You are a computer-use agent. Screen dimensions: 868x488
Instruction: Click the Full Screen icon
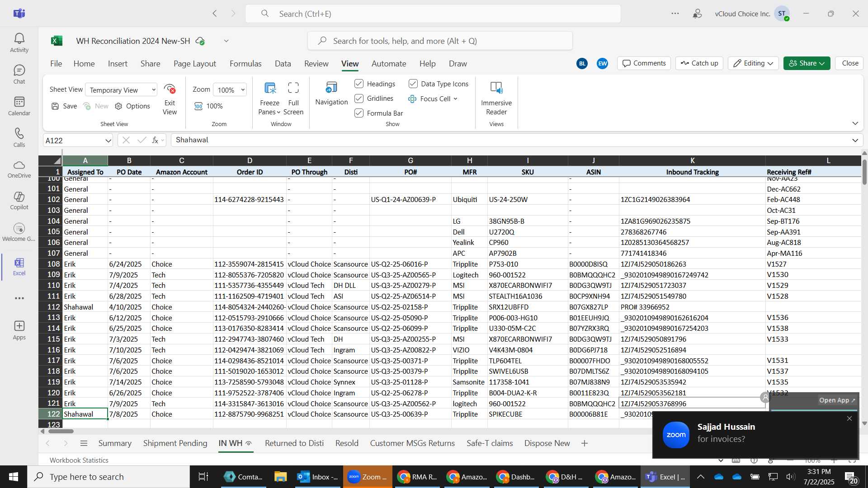[293, 88]
